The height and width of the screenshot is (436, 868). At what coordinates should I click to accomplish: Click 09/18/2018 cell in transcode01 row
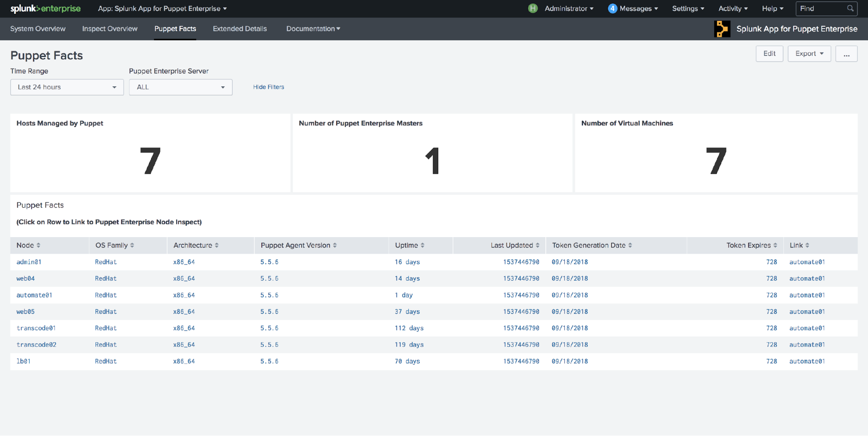coord(570,328)
